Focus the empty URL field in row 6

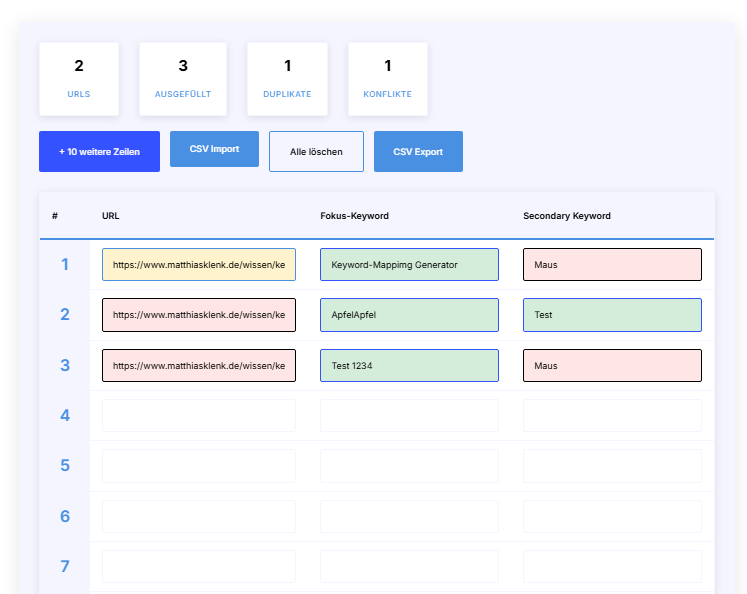coord(199,516)
